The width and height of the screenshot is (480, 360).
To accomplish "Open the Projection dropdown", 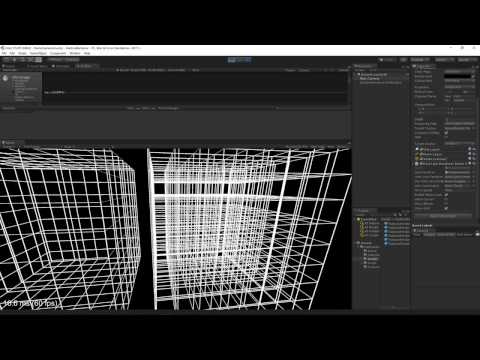I will pos(459,87).
